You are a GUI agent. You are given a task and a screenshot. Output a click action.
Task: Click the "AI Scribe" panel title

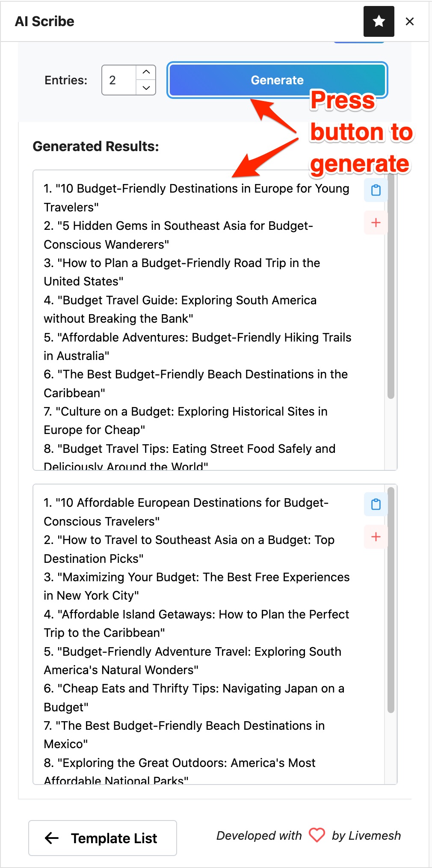pos(44,21)
